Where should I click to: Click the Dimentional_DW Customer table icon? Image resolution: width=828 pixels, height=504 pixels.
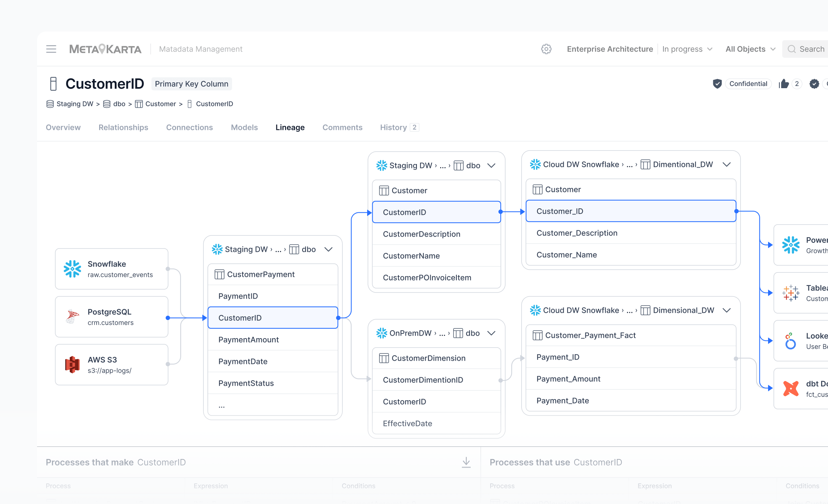pos(537,189)
